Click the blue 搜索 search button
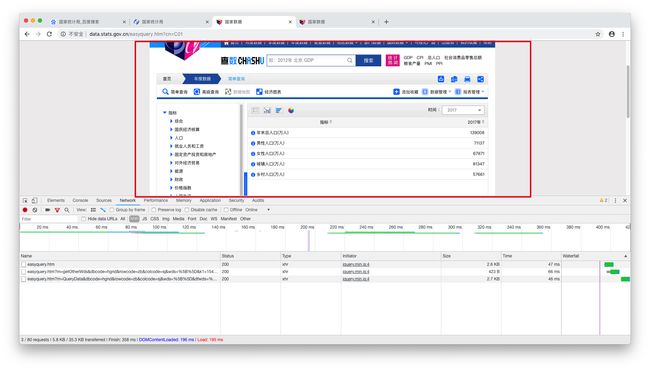This screenshot has height=370, width=650. coord(368,60)
